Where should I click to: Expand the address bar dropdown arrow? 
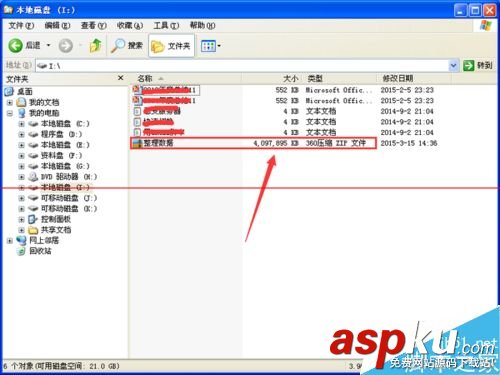[453, 66]
